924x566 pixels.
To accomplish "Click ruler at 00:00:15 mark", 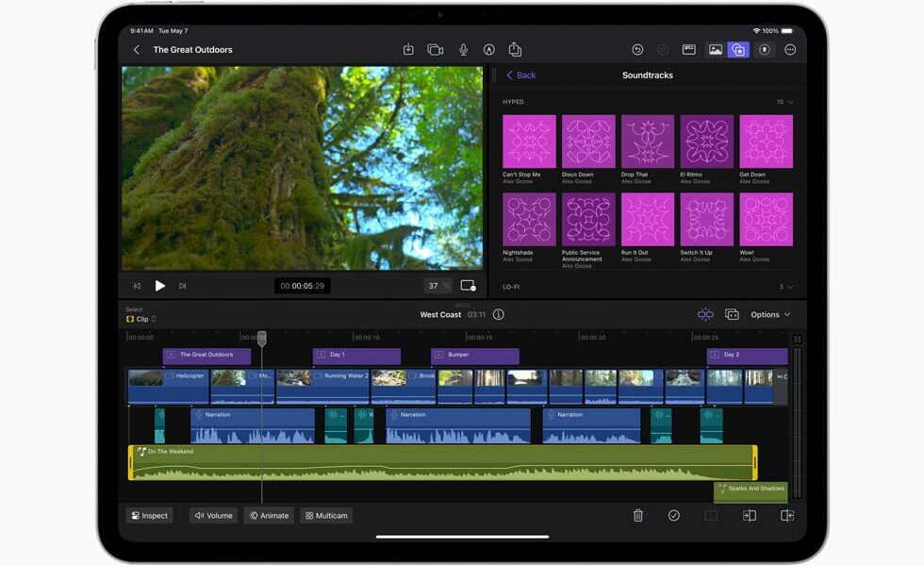I will coord(479,338).
